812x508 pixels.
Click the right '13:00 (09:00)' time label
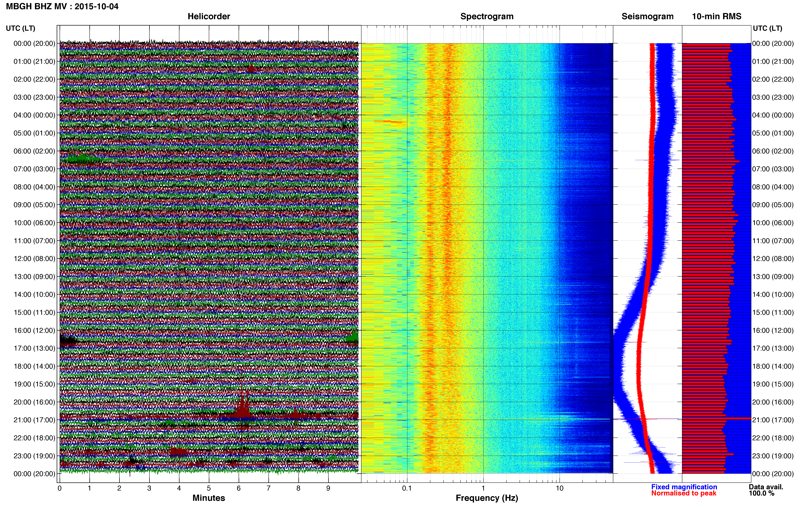[773, 277]
